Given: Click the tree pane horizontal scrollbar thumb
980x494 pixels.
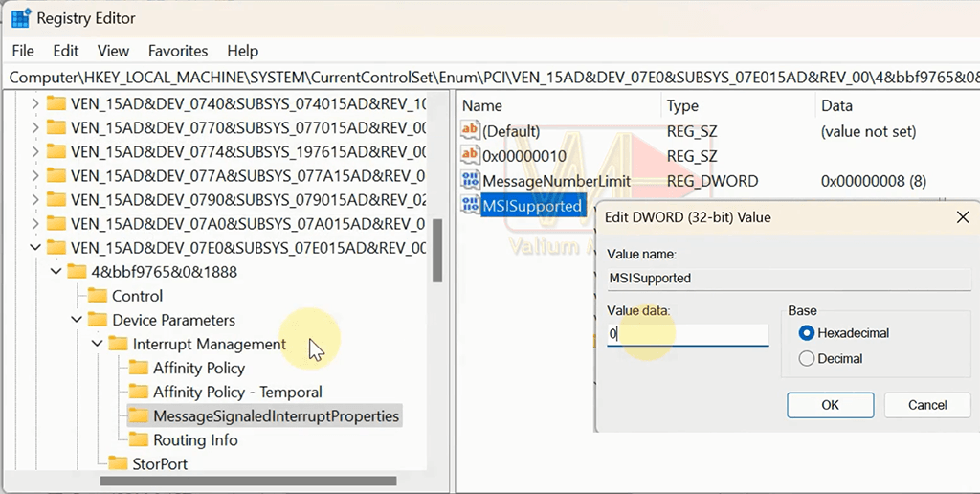Looking at the screenshot, I should click(248, 481).
